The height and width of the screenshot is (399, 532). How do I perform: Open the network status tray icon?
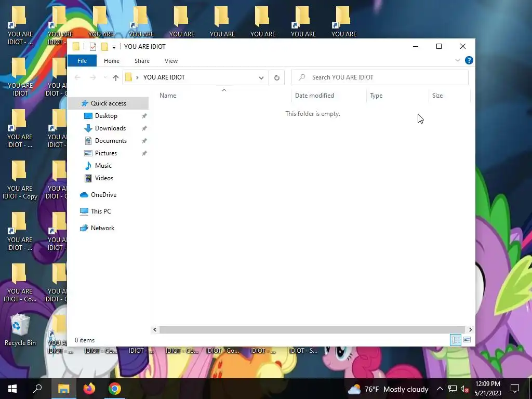pyautogui.click(x=453, y=389)
